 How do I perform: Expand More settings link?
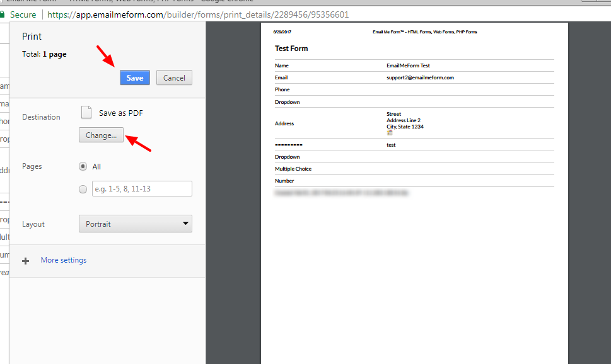click(64, 260)
